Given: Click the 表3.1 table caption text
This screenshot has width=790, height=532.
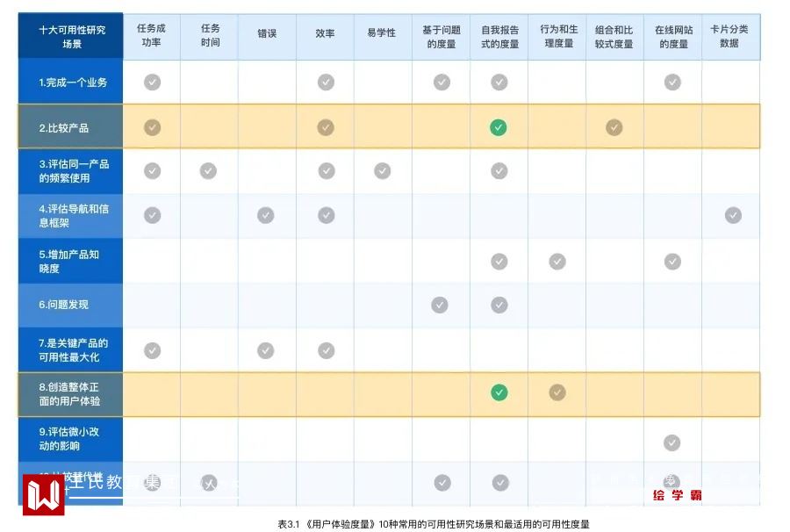Looking at the screenshot, I should click(433, 524).
